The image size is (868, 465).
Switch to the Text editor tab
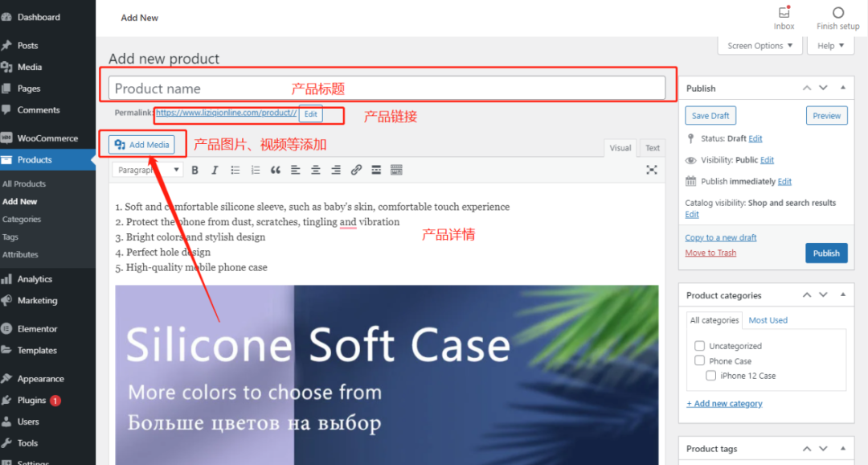pos(652,148)
